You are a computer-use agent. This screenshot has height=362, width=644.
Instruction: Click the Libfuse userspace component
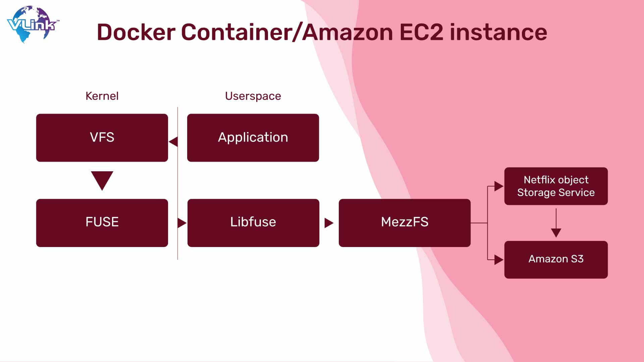click(253, 222)
